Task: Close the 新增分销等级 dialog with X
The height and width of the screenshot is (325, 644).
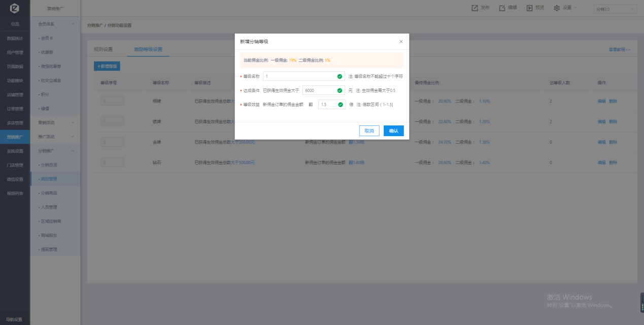Action: 401,42
